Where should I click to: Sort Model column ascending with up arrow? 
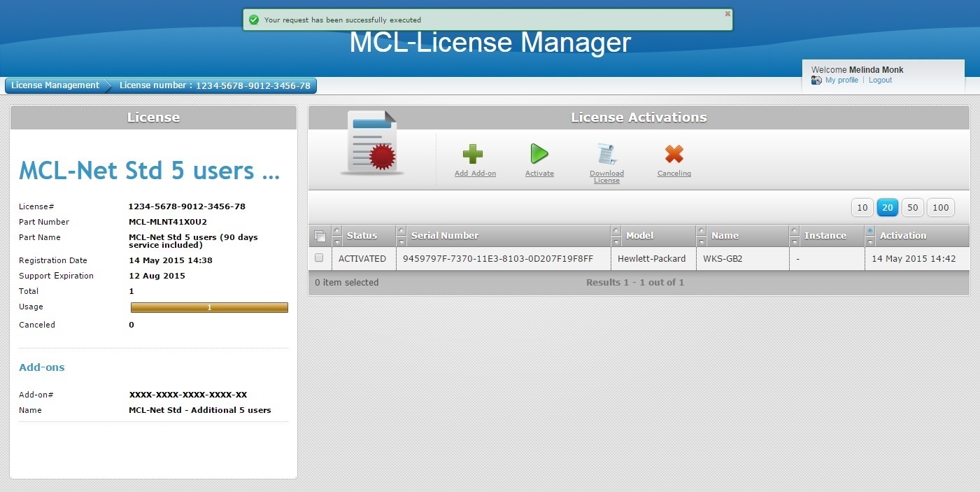(x=616, y=230)
